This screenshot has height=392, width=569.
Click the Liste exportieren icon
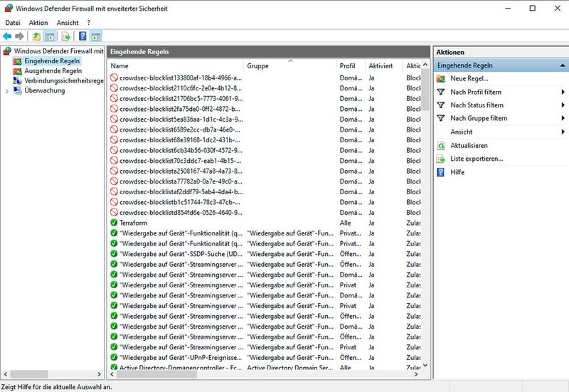pyautogui.click(x=441, y=159)
